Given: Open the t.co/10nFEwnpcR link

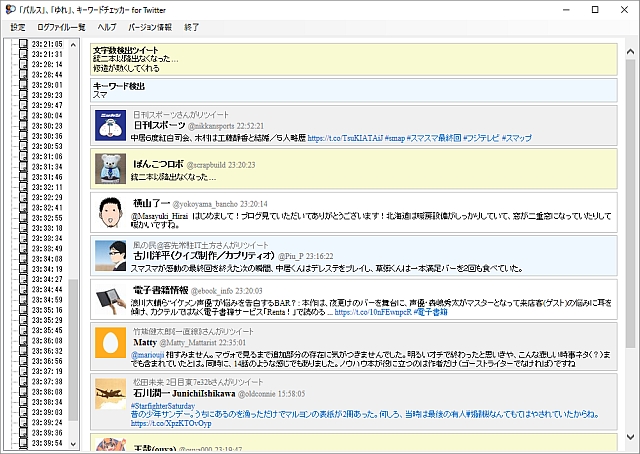Looking at the screenshot, I should tap(373, 312).
